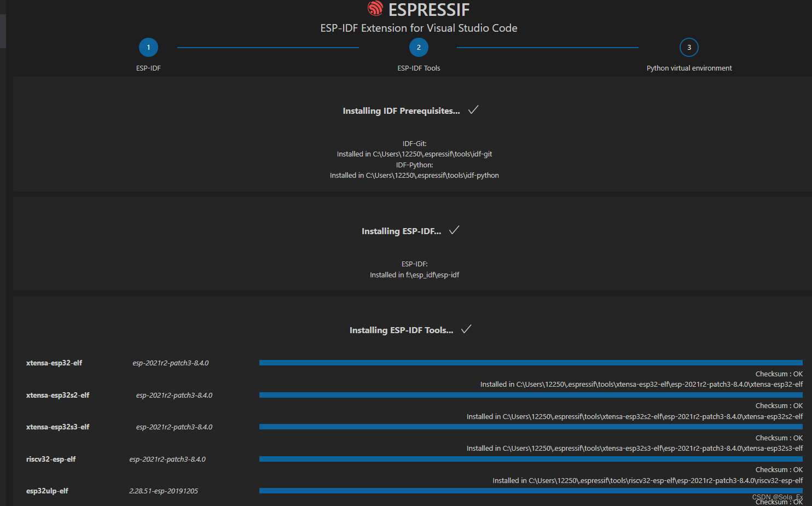Click the xtensa-esp32s2-elf tool name
The height and width of the screenshot is (506, 812).
[57, 396]
